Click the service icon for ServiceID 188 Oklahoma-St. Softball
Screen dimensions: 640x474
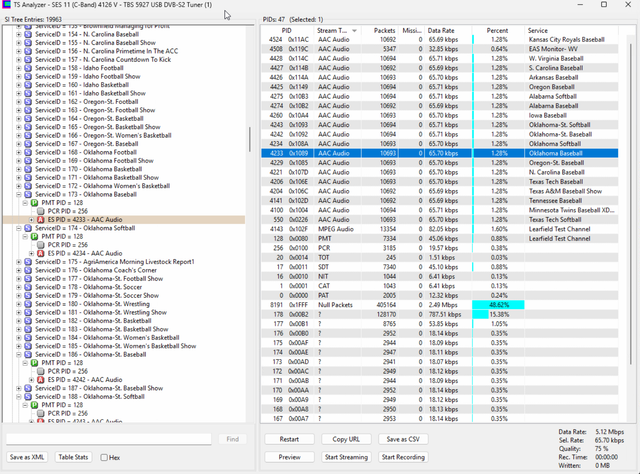click(x=28, y=396)
